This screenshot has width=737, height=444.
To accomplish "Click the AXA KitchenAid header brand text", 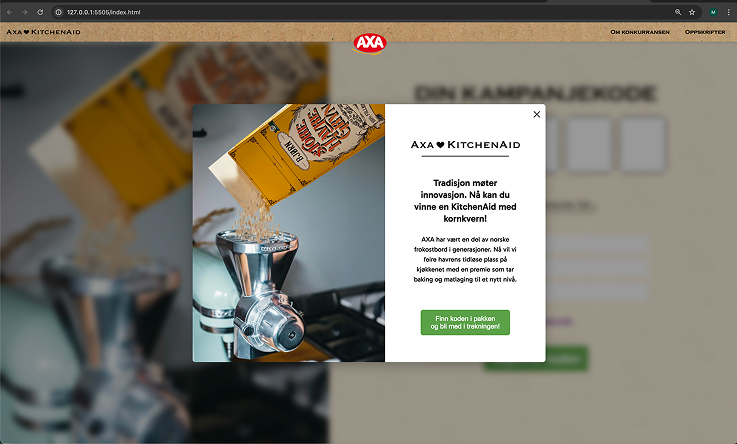I will click(x=43, y=32).
